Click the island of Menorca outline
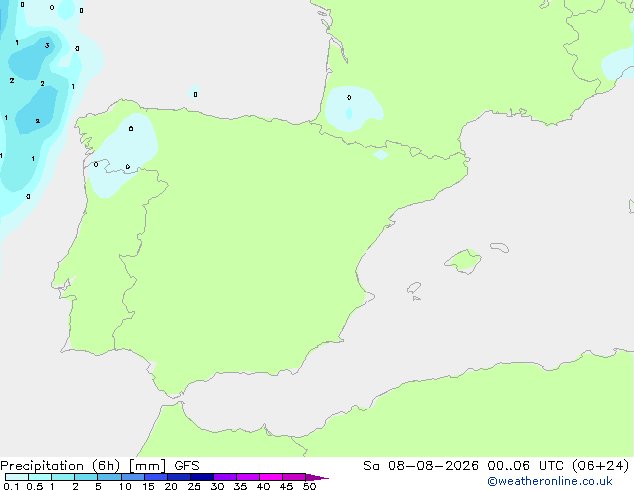Viewport: 634px width, 490px height. point(499,247)
